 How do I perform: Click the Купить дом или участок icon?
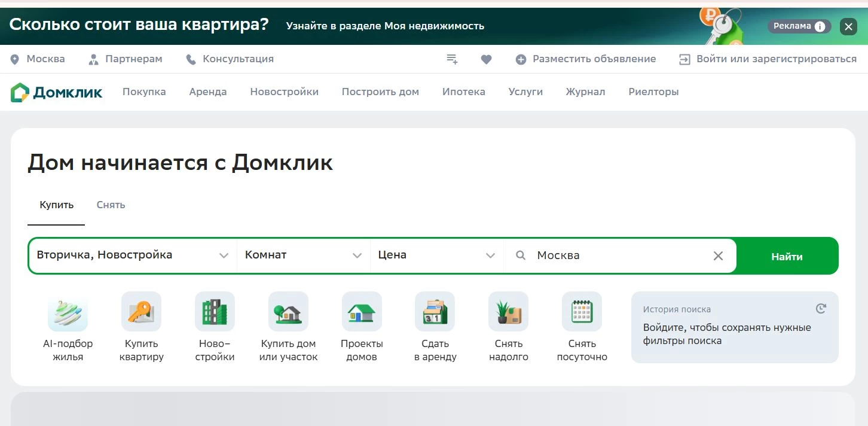coord(288,311)
